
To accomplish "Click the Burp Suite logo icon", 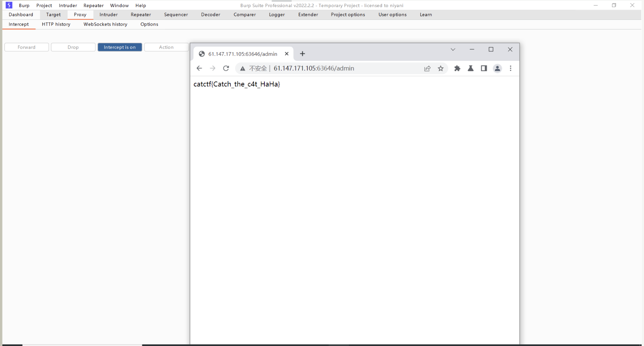I will click(9, 5).
